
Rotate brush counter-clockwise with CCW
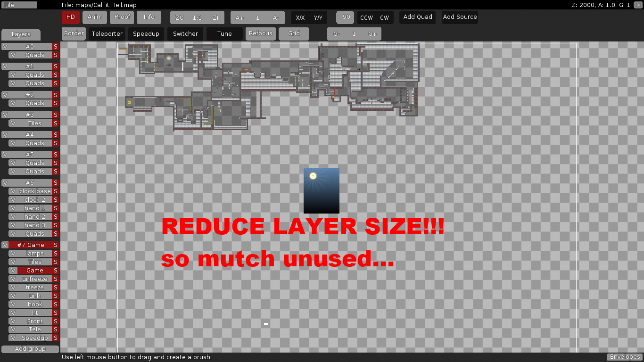366,17
